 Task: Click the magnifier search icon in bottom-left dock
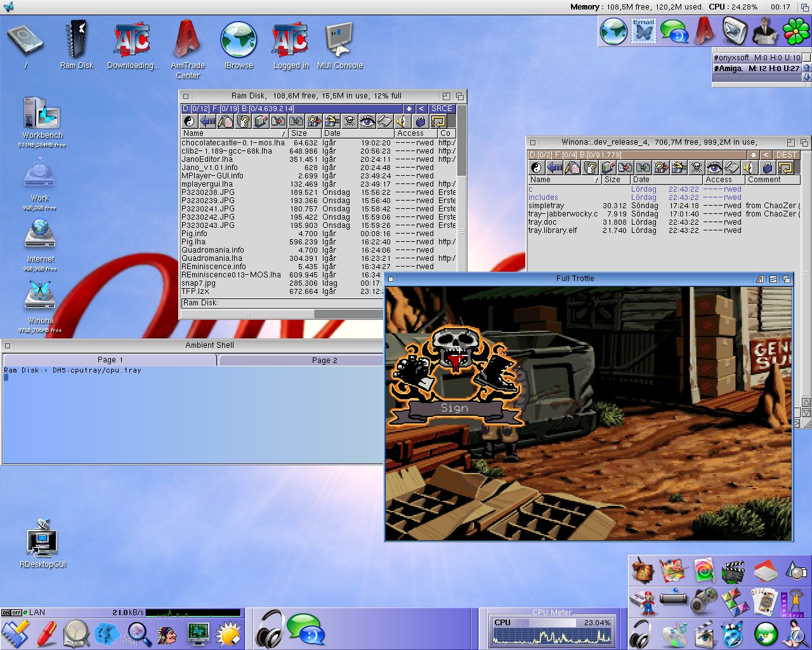point(138,633)
